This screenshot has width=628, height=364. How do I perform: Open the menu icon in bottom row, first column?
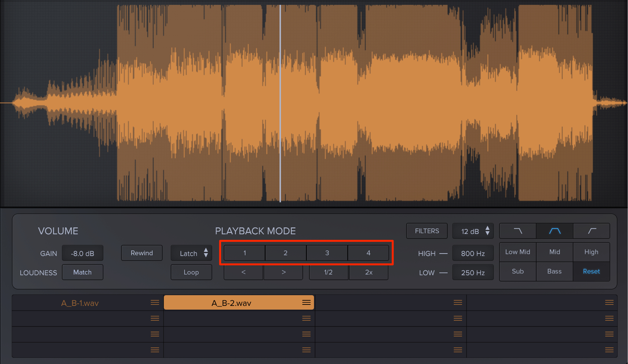[x=155, y=350]
